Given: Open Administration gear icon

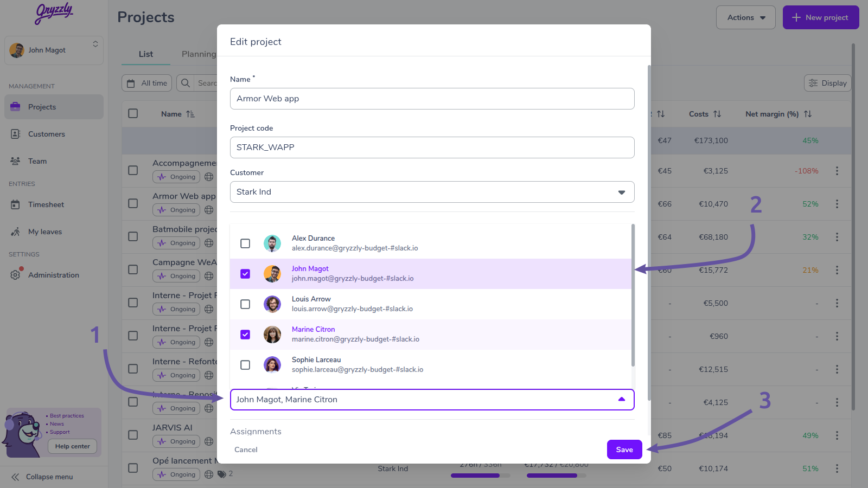Looking at the screenshot, I should (x=16, y=275).
